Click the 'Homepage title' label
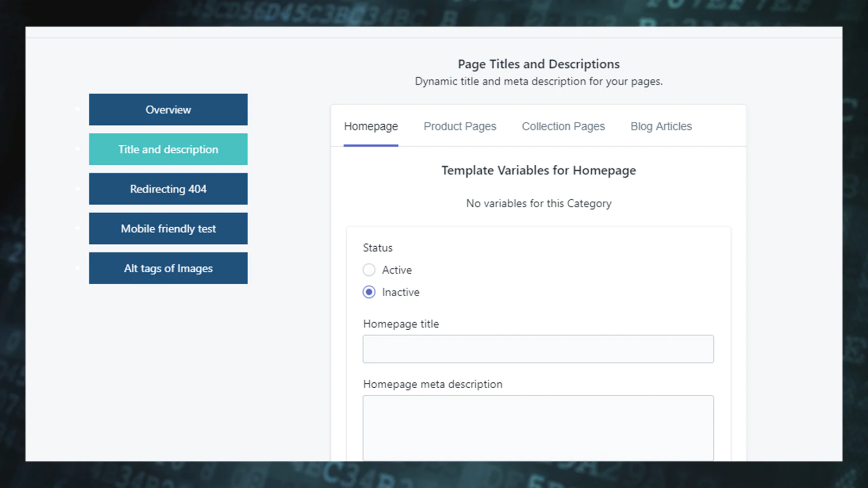 pos(401,324)
